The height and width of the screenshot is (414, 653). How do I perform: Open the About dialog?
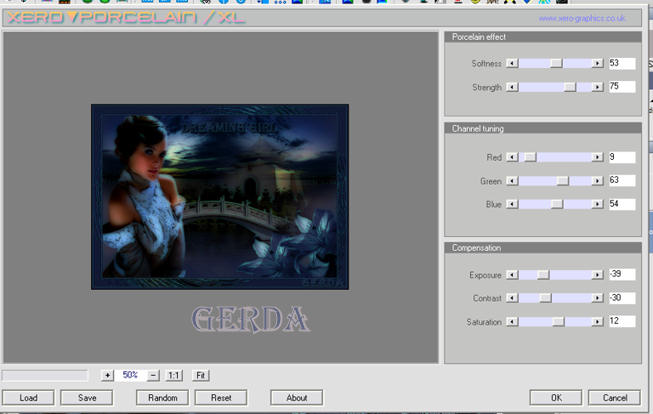click(297, 398)
